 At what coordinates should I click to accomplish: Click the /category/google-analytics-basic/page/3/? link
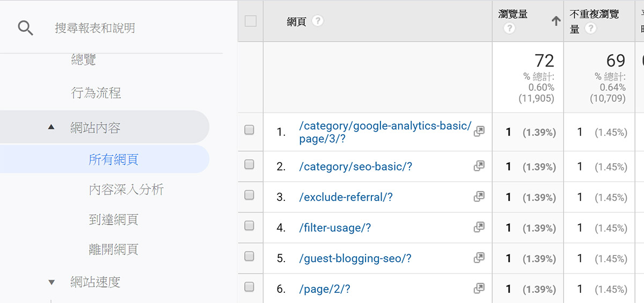click(385, 132)
